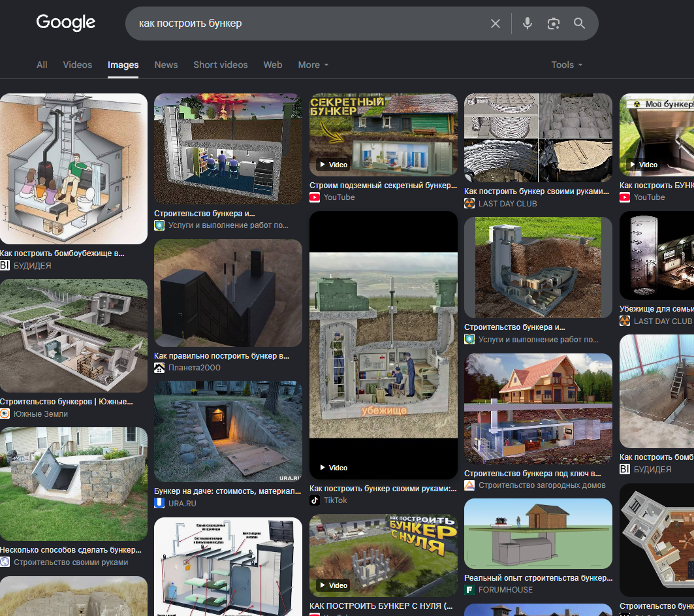Click the Южные Земли source favicon

pos(5,413)
